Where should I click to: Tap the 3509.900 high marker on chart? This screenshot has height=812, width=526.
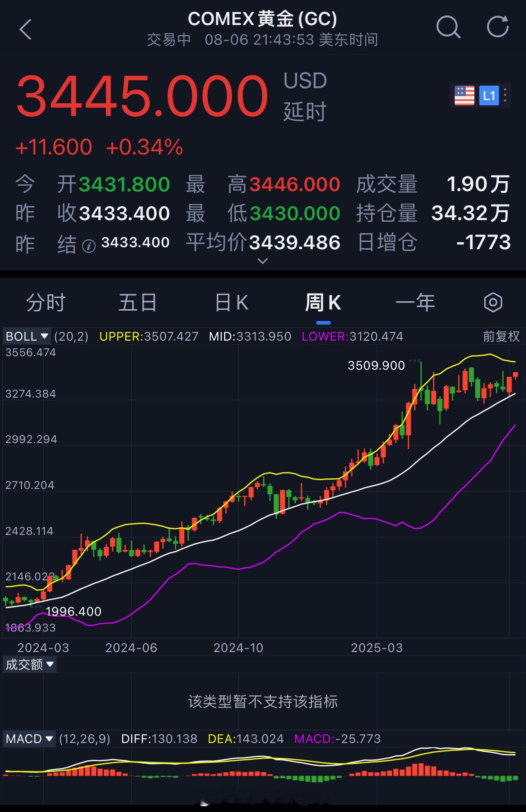point(376,365)
